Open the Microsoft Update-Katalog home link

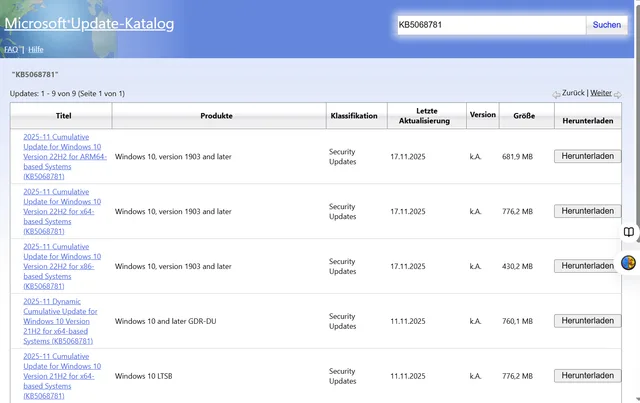point(89,23)
